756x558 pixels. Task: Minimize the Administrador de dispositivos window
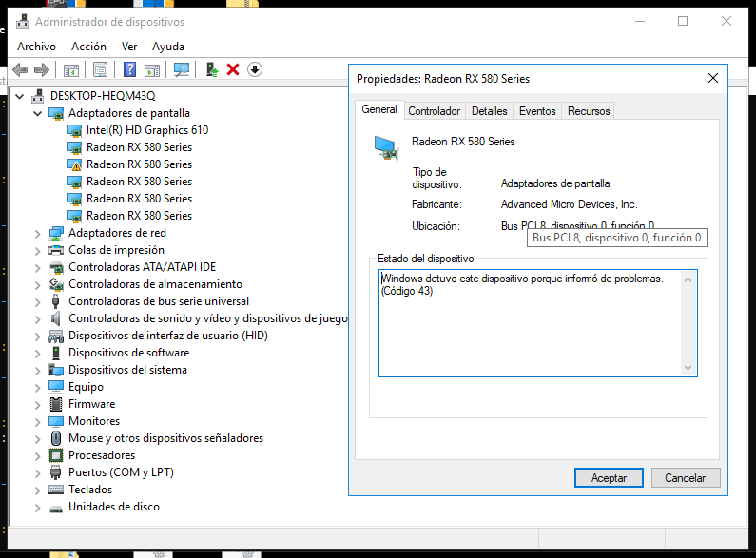(x=640, y=21)
